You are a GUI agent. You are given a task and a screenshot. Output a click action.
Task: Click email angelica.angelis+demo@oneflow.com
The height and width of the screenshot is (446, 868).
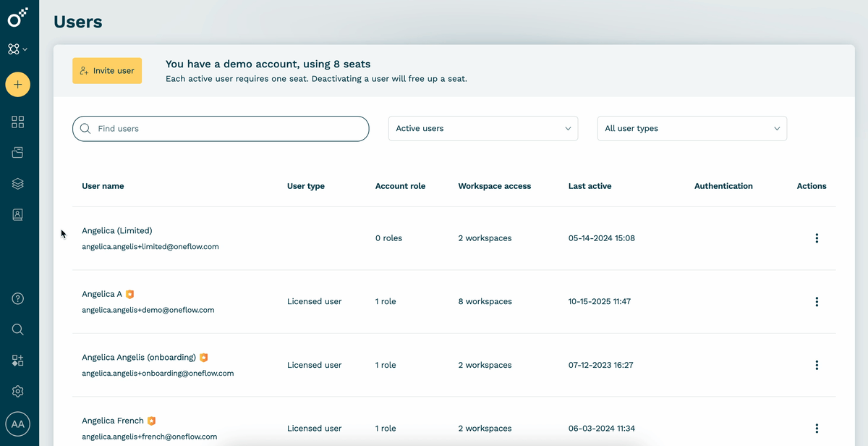pyautogui.click(x=148, y=310)
